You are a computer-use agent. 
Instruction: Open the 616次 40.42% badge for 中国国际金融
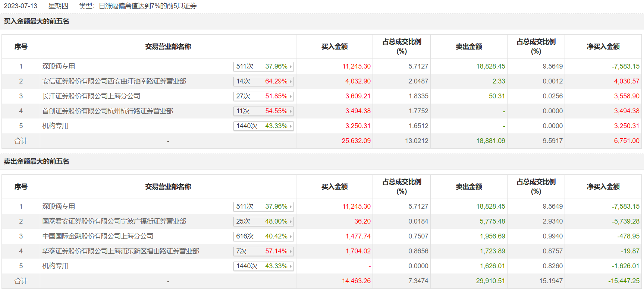263,236
